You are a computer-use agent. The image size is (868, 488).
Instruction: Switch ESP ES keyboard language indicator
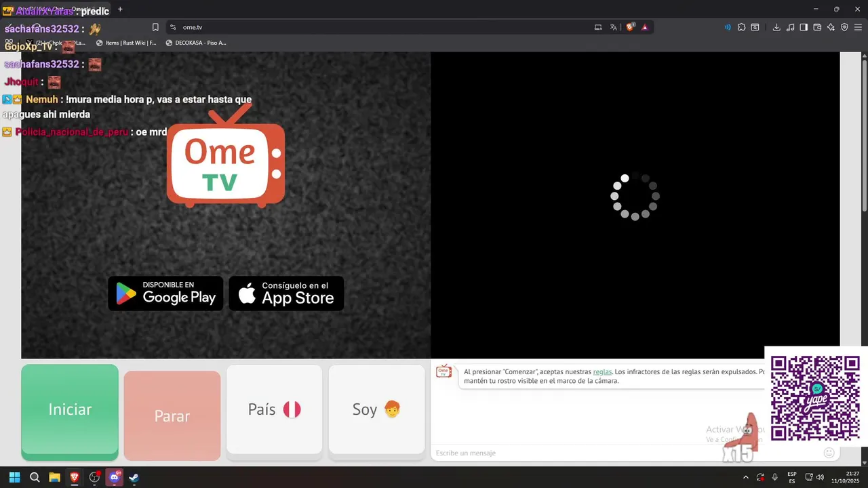[792, 477]
